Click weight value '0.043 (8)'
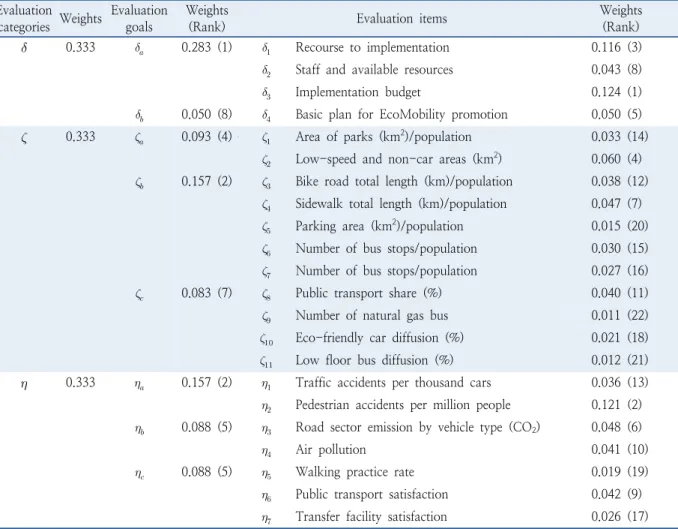 [x=616, y=70]
